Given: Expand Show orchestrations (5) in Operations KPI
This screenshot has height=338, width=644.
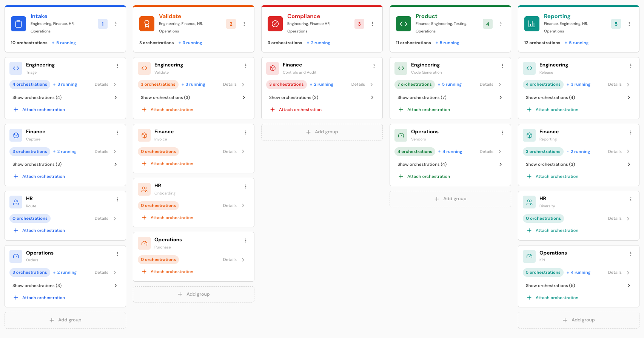Looking at the screenshot, I should [x=578, y=286].
